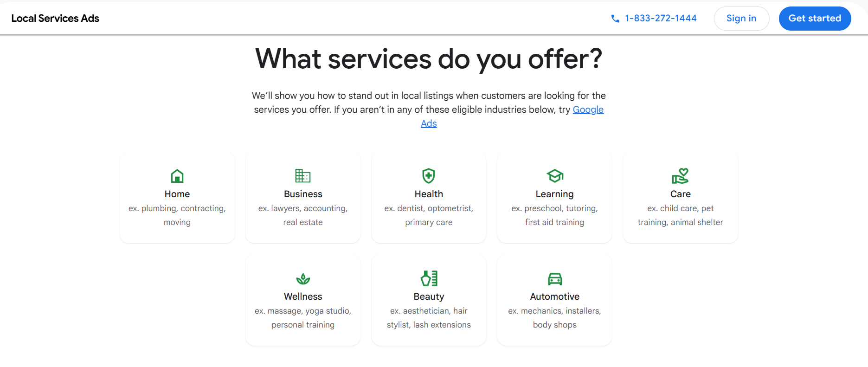The height and width of the screenshot is (367, 868).
Task: Open the Local Services Ads logo link
Action: [x=55, y=18]
